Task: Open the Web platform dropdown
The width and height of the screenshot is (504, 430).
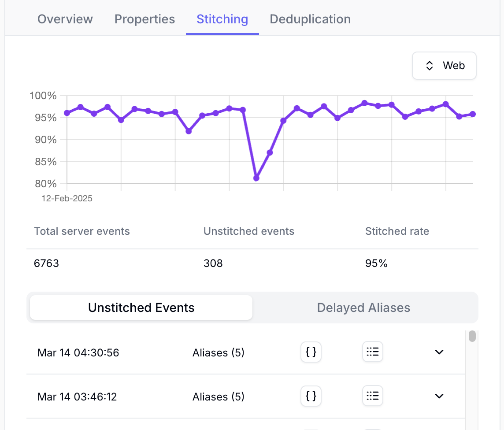Action: tap(444, 66)
